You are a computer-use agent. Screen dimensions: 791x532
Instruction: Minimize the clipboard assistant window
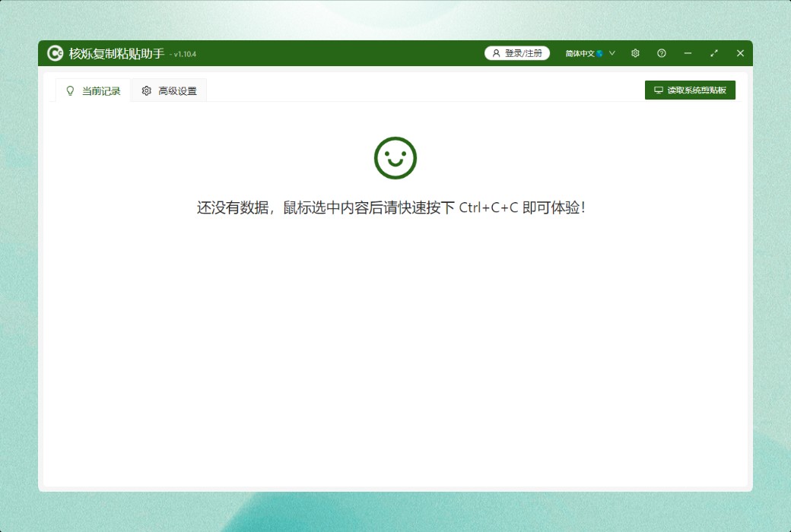click(688, 53)
